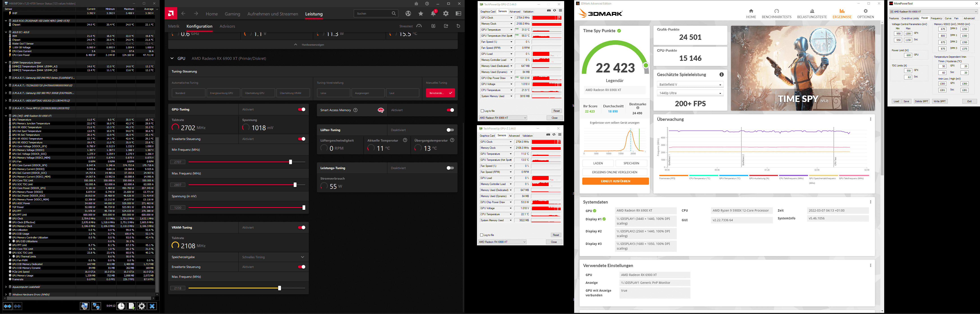
Task: Click camera screenshot icon in top GPU-Z
Action: [x=549, y=11]
